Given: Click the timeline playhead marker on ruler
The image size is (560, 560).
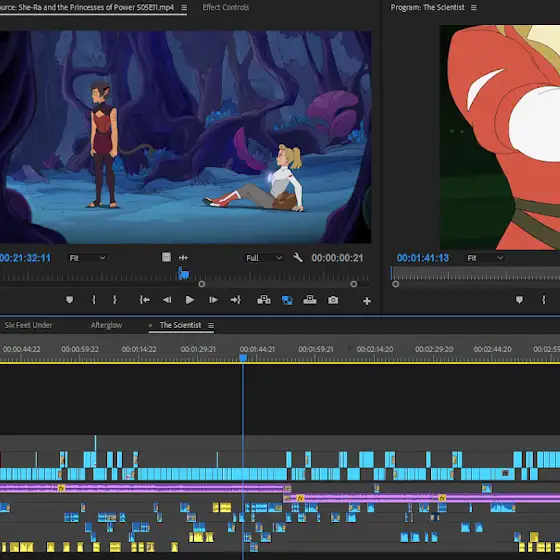Looking at the screenshot, I should pyautogui.click(x=243, y=358).
